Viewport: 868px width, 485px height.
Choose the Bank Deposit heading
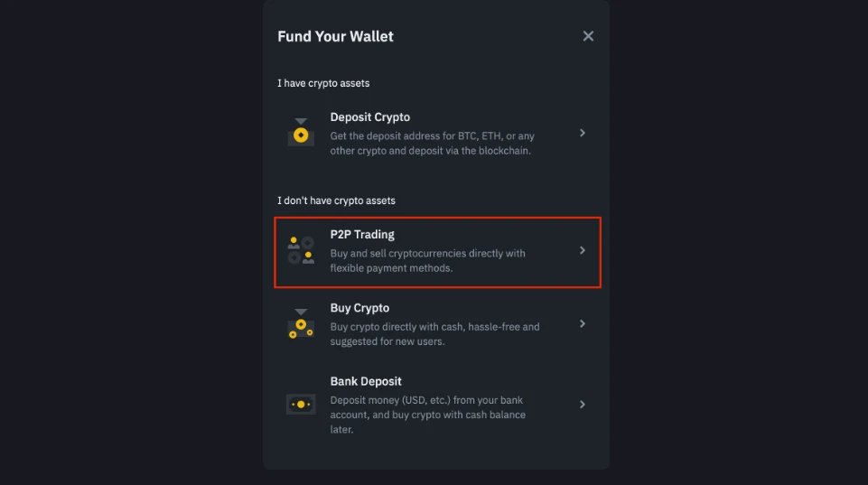366,381
